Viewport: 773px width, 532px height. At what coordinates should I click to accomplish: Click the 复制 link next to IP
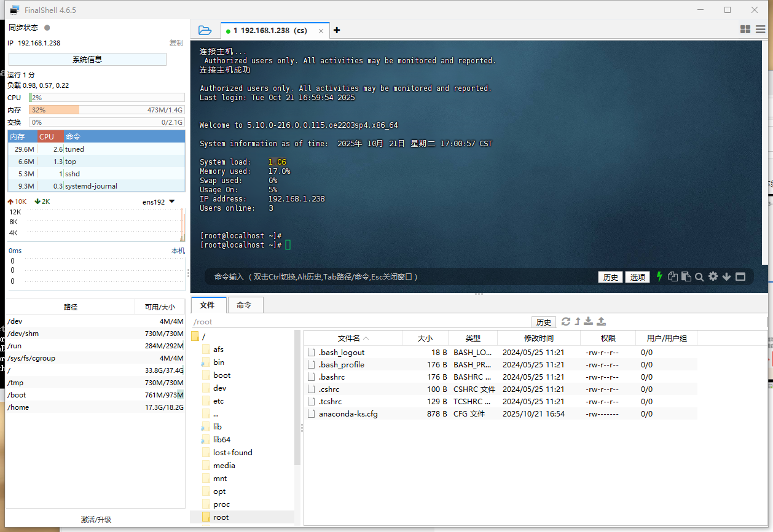(176, 43)
